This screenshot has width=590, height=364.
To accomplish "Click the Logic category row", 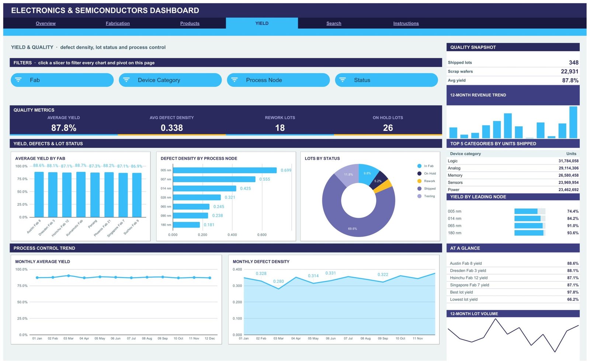I will 513,161.
